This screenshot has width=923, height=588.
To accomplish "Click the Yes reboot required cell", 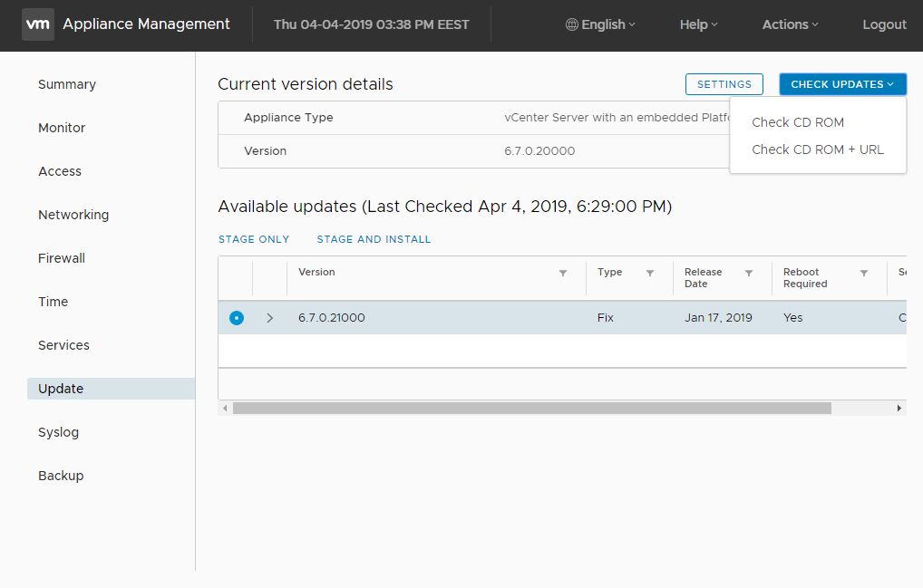I will 793,317.
